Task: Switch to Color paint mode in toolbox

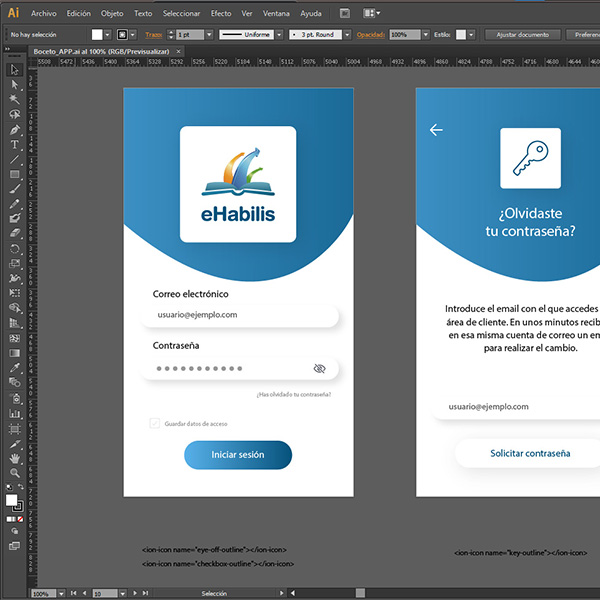Action: coord(9,519)
